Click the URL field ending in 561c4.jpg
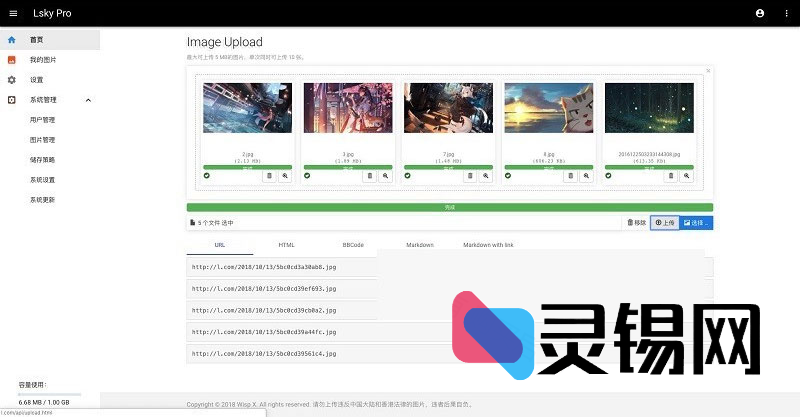The image size is (800, 417). pyautogui.click(x=449, y=353)
